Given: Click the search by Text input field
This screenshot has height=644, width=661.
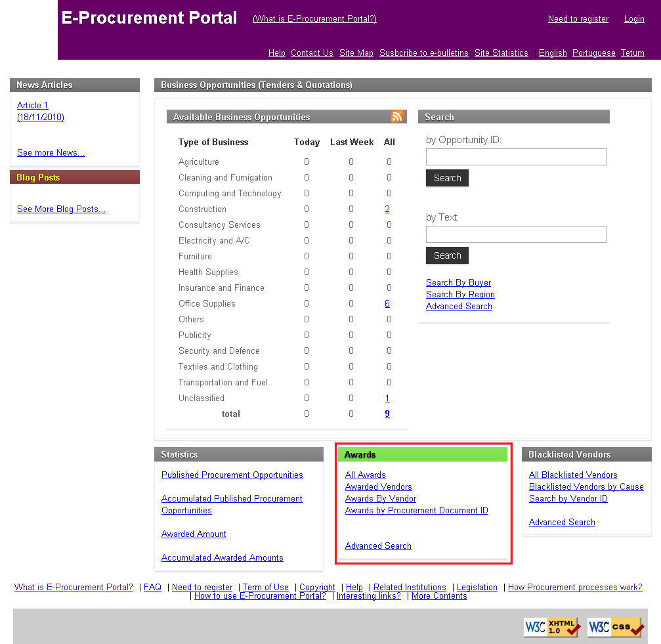Looking at the screenshot, I should point(516,234).
